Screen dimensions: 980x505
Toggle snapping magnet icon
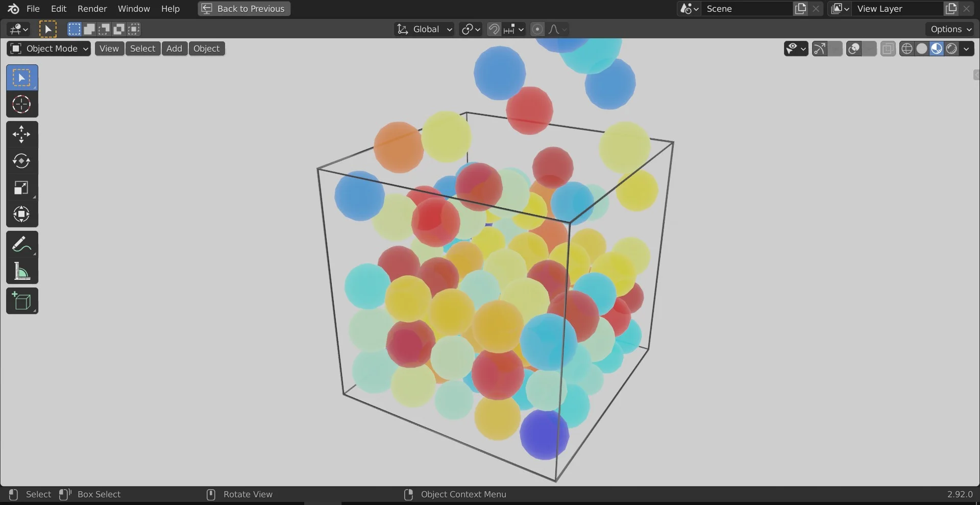pyautogui.click(x=494, y=29)
